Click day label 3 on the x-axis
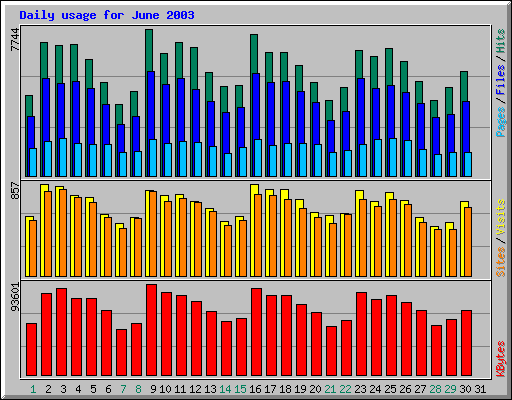The width and height of the screenshot is (512, 400). tap(63, 389)
